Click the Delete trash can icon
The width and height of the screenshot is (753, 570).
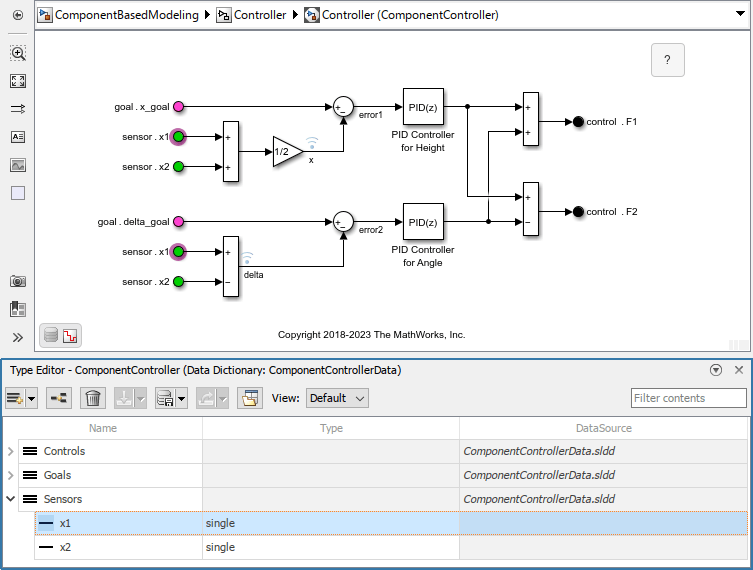click(93, 398)
